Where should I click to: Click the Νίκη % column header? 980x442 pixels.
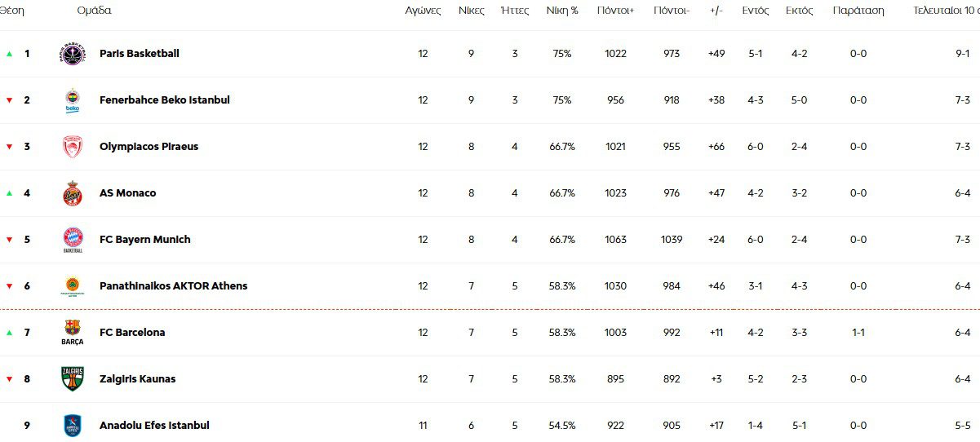(x=561, y=11)
